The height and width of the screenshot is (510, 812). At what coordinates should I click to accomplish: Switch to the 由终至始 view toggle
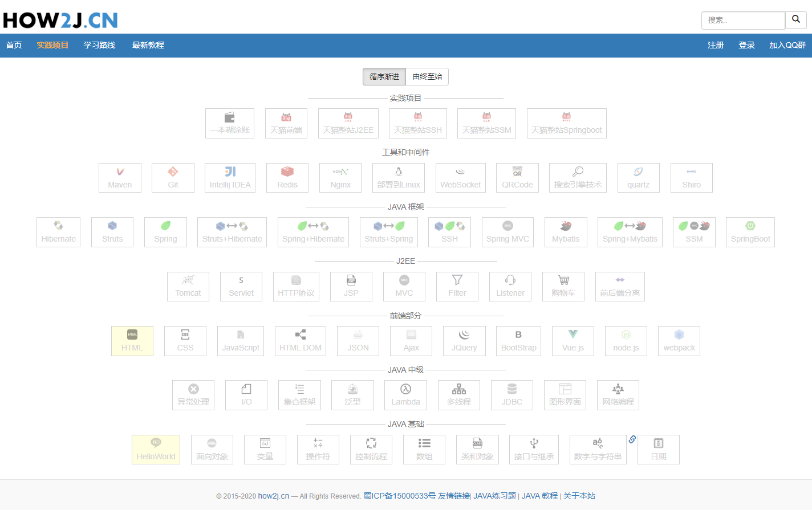pyautogui.click(x=427, y=76)
